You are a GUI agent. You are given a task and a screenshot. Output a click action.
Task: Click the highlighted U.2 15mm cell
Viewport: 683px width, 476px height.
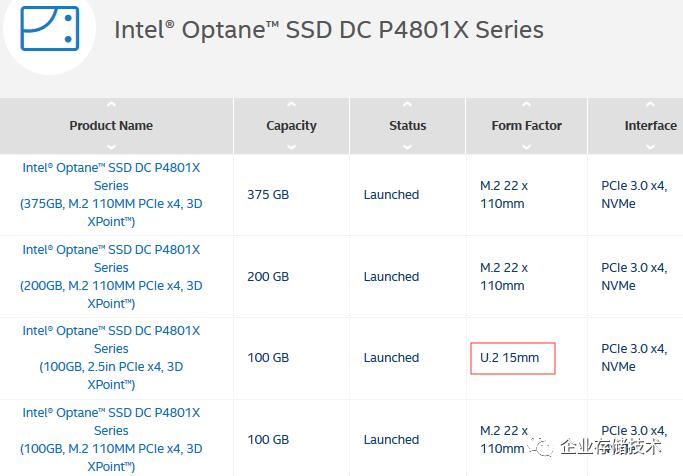coord(512,358)
